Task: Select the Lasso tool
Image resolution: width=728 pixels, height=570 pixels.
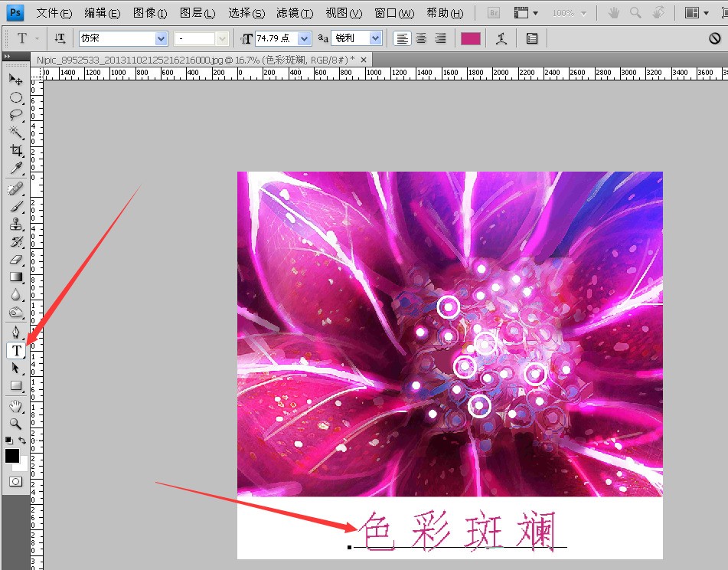Action: click(x=16, y=115)
